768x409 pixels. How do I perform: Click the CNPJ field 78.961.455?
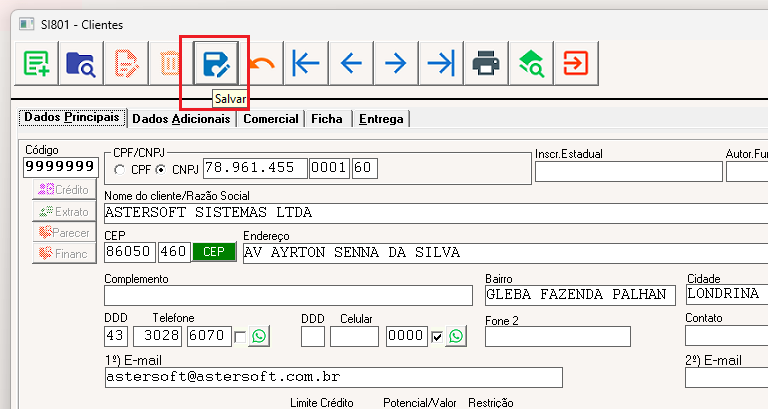255,168
